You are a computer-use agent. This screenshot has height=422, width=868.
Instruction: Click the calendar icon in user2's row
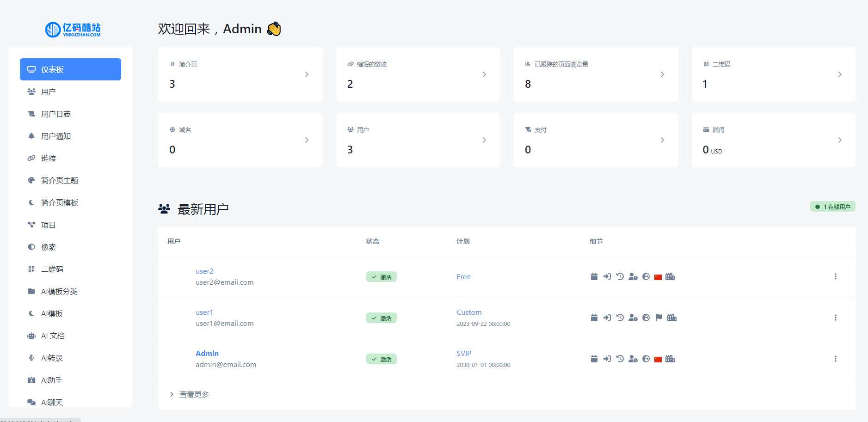pos(594,276)
